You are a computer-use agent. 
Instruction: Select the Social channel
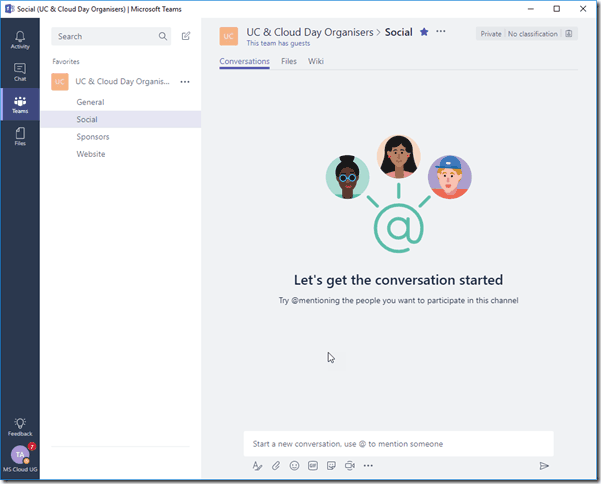121,119
